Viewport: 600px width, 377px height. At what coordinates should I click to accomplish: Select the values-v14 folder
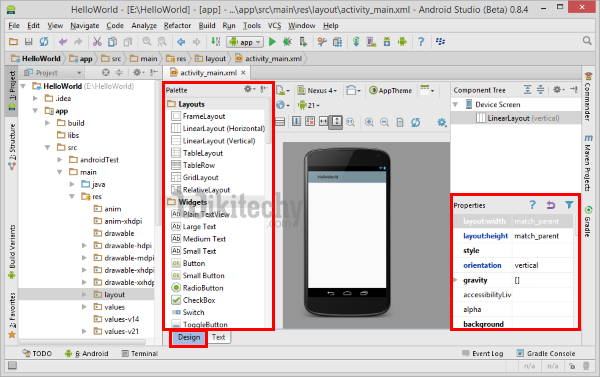click(116, 319)
